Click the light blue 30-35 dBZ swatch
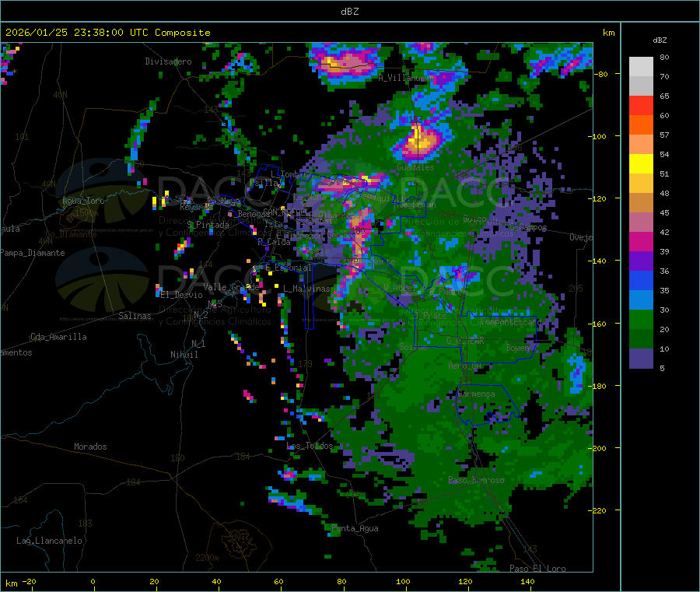 click(x=641, y=300)
